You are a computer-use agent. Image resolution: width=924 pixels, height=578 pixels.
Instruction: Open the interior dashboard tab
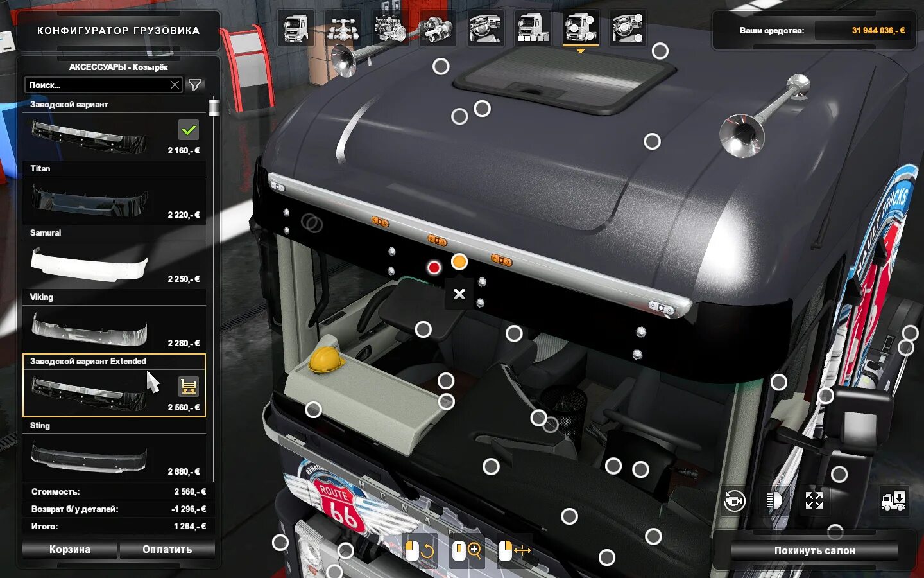[x=486, y=28]
